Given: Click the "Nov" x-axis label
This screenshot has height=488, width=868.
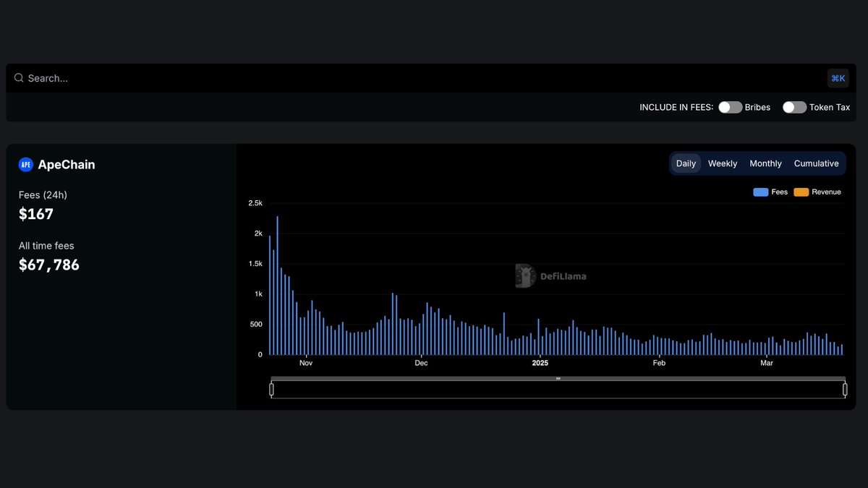Looking at the screenshot, I should click(306, 363).
